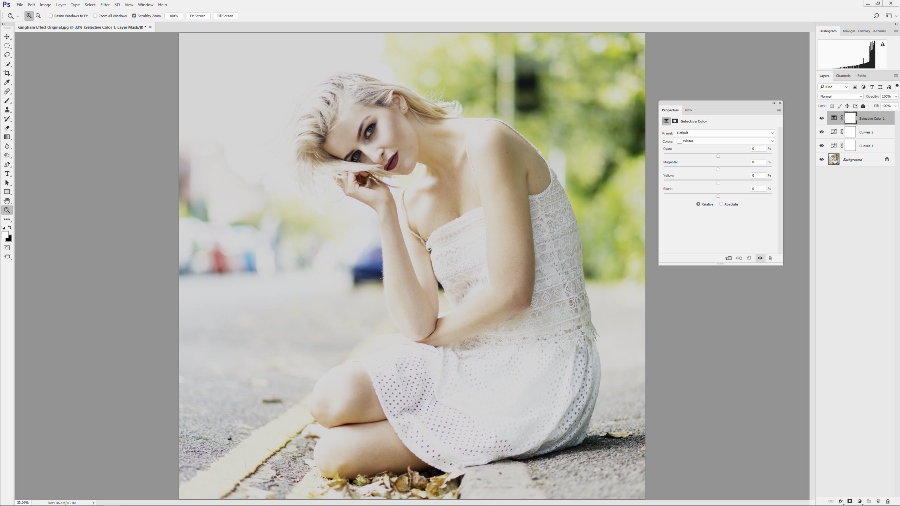This screenshot has width=900, height=506.
Task: Open the Window menu
Action: click(145, 5)
